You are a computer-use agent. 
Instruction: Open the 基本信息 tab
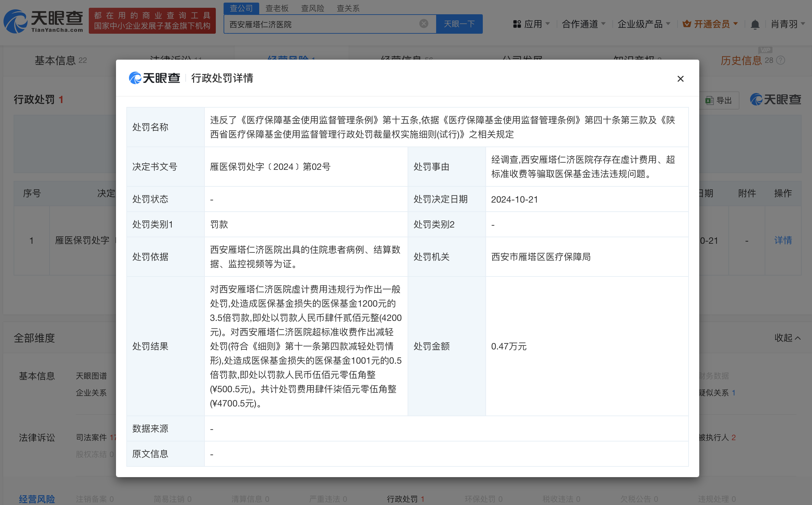click(x=55, y=61)
